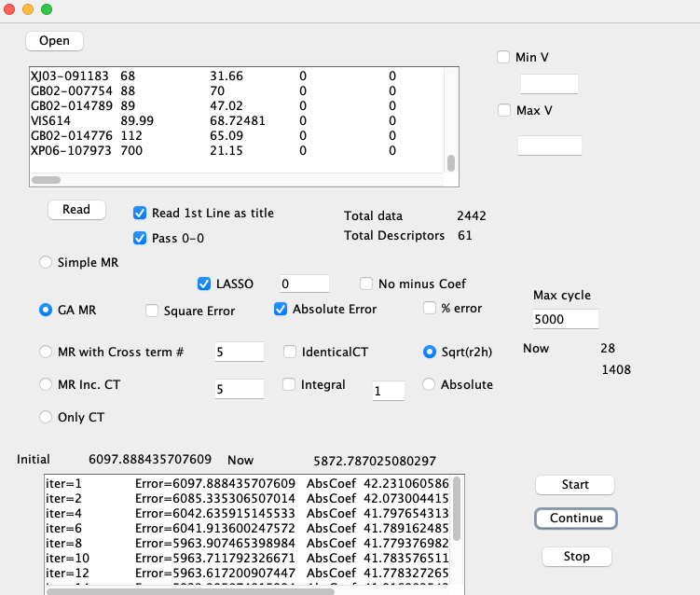Toggle the Pass 0-0 checkbox

[141, 238]
